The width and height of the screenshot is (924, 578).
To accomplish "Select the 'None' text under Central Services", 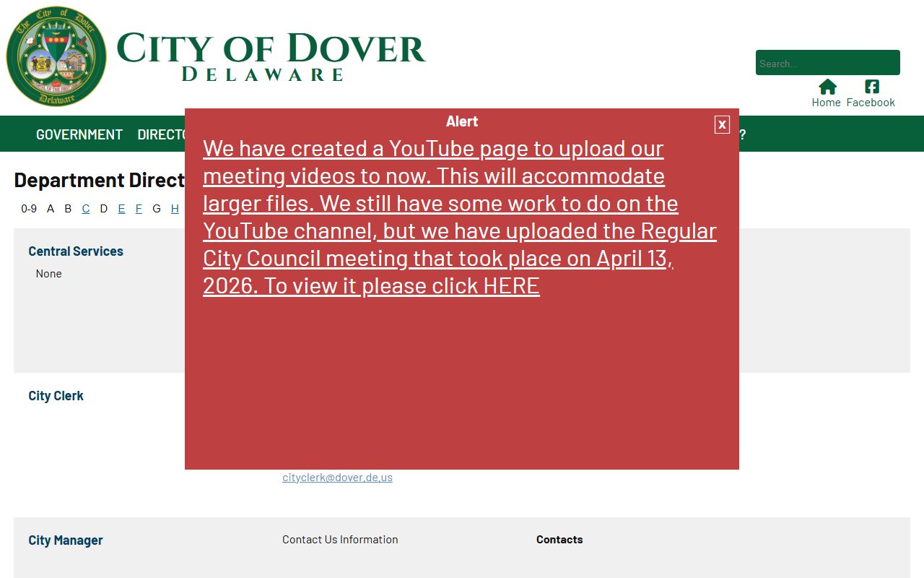I will click(x=49, y=274).
